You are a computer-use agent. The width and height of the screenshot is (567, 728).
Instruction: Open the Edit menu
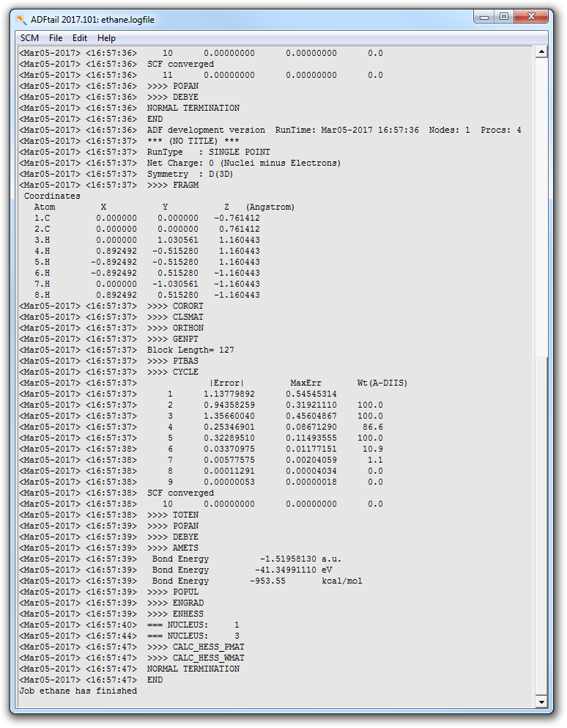(x=80, y=38)
